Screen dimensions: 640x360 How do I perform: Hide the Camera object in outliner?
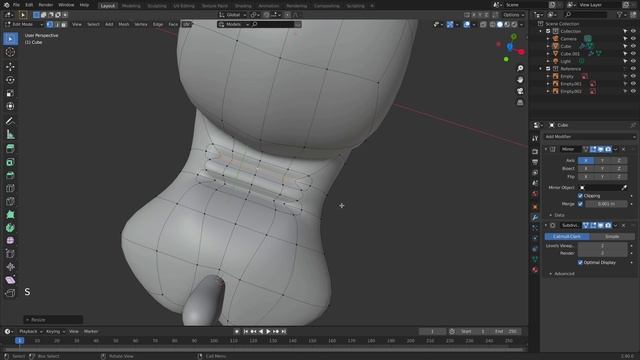pyautogui.click(x=633, y=39)
